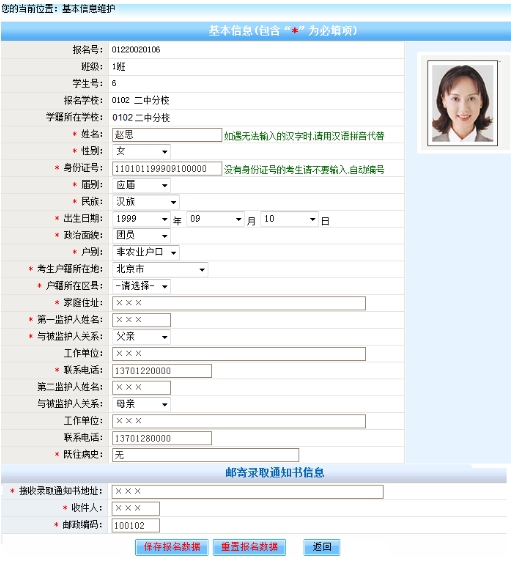Viewport: 511px width, 562px height.
Task: Click the 班级 value 1班
Action: pyautogui.click(x=119, y=67)
